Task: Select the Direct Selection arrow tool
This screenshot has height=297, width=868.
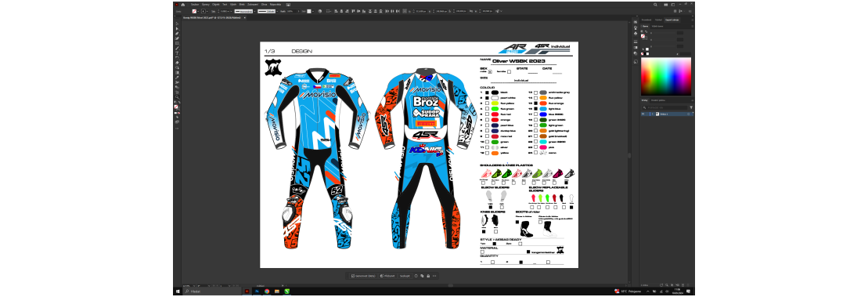Action: point(177,29)
